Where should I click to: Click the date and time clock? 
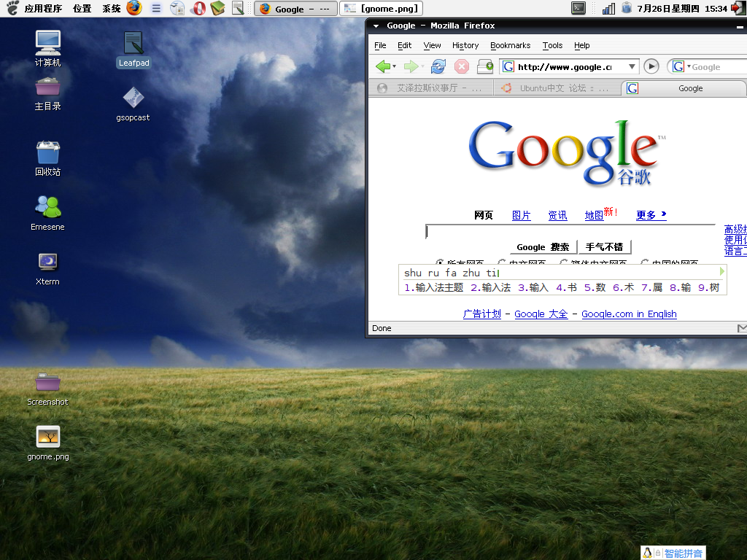[x=682, y=9]
